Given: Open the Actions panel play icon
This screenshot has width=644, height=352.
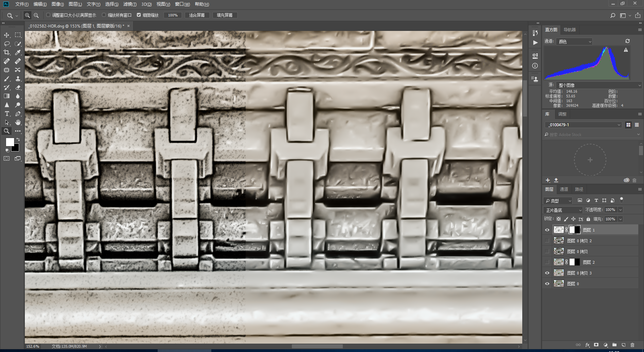Looking at the screenshot, I should point(535,43).
